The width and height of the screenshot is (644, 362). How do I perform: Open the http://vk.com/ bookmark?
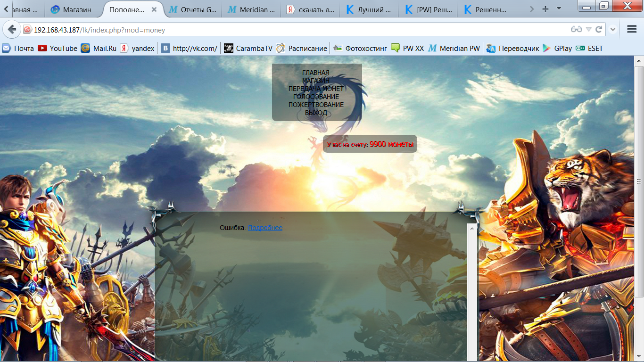pyautogui.click(x=189, y=48)
